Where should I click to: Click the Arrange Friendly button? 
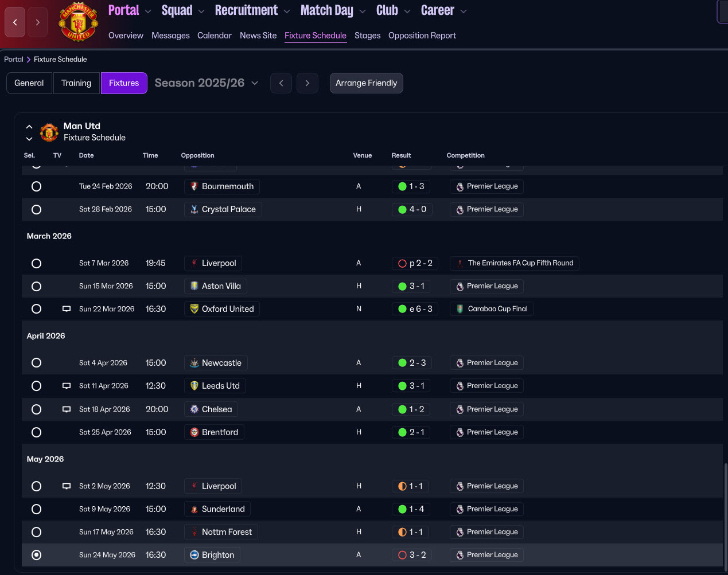tap(366, 83)
